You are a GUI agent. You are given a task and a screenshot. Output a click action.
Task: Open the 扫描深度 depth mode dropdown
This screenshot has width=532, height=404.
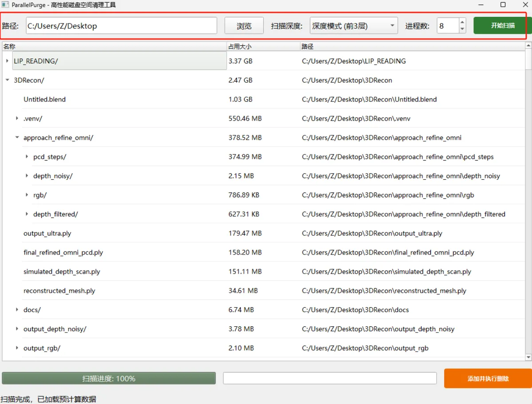[353, 26]
